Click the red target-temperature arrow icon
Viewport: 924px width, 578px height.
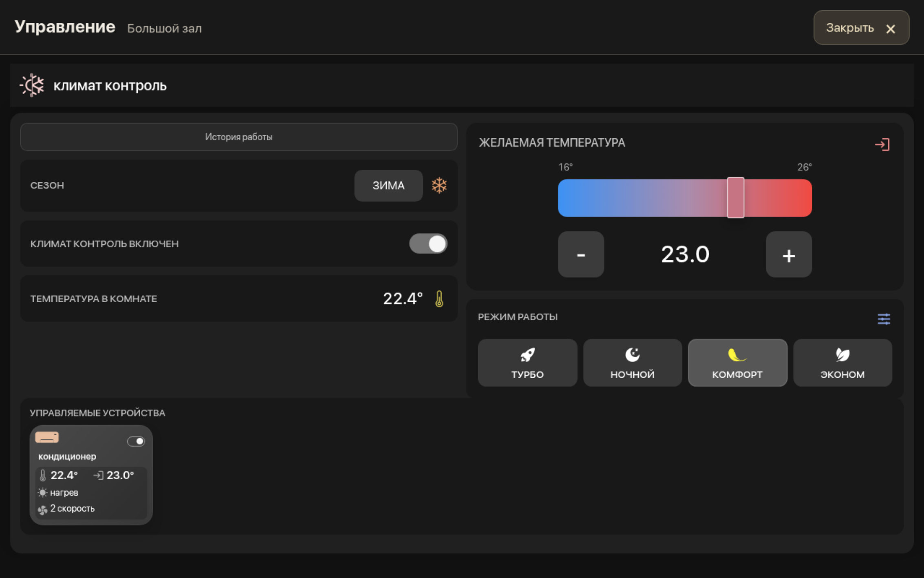(x=882, y=144)
